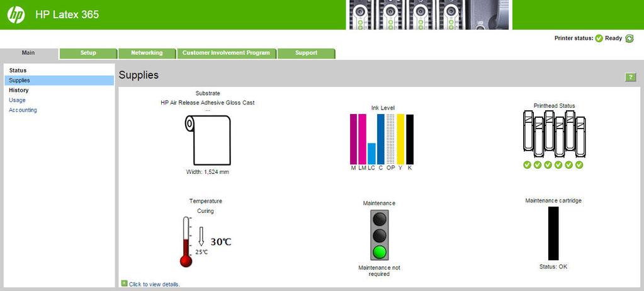Click the down arrow beside the thermometer
Image resolution: width=644 pixels, height=291 pixels.
coord(201,236)
